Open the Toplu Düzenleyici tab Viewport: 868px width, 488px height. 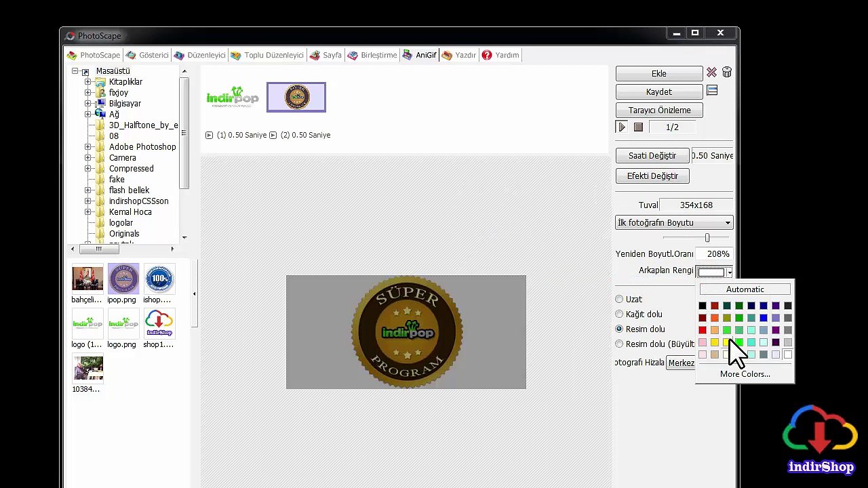point(267,55)
